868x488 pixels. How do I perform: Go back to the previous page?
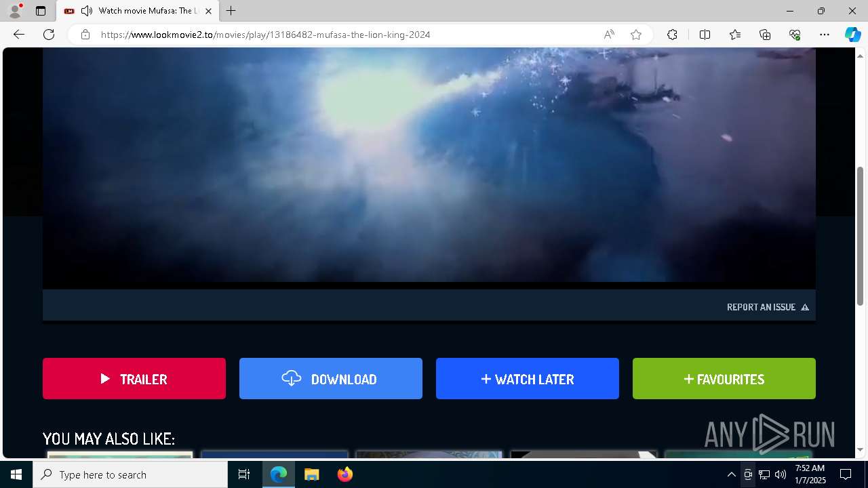(19, 35)
